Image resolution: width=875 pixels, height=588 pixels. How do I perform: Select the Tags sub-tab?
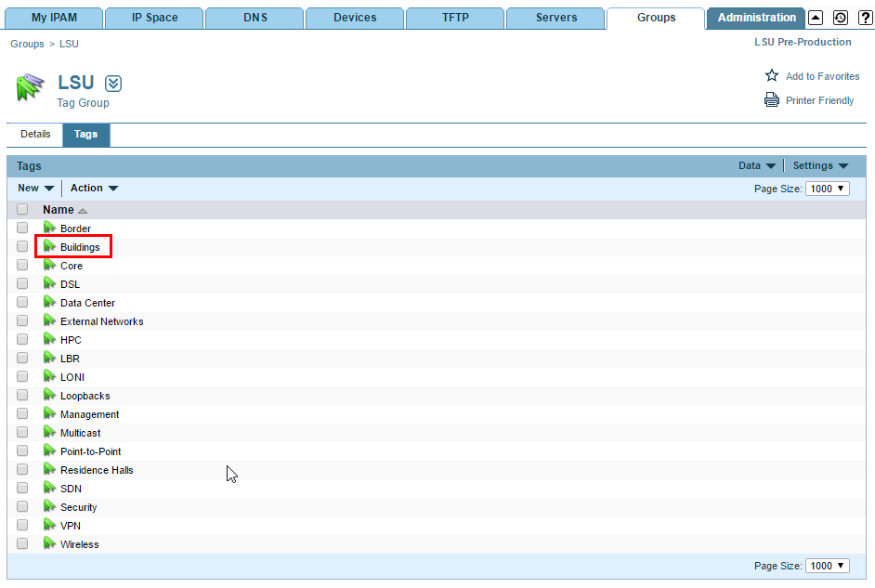click(86, 135)
